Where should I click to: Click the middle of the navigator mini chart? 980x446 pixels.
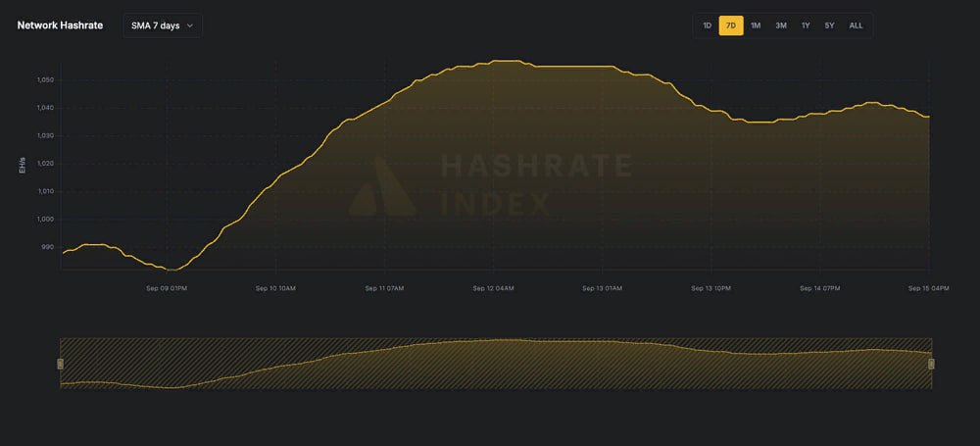coord(495,364)
